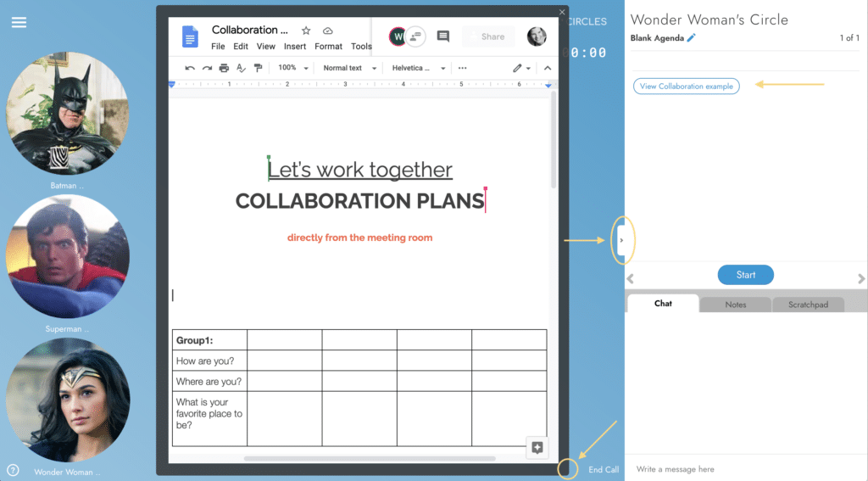Select the paint format tool
The width and height of the screenshot is (868, 481).
(x=258, y=68)
